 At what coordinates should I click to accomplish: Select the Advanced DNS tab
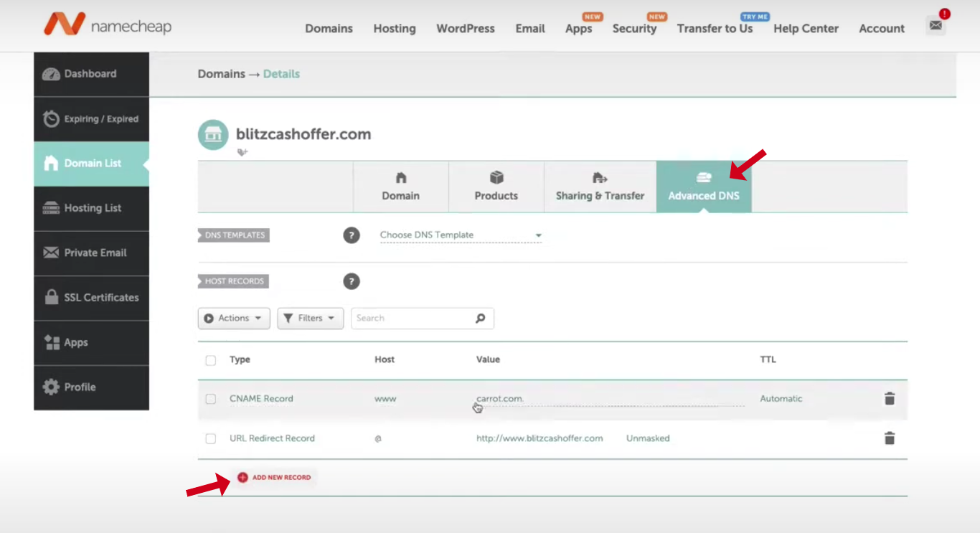(704, 187)
